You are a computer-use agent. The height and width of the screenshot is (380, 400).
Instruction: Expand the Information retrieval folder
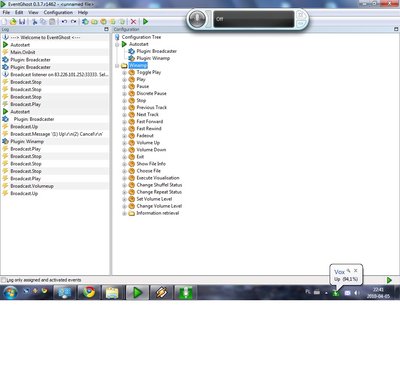(x=124, y=213)
